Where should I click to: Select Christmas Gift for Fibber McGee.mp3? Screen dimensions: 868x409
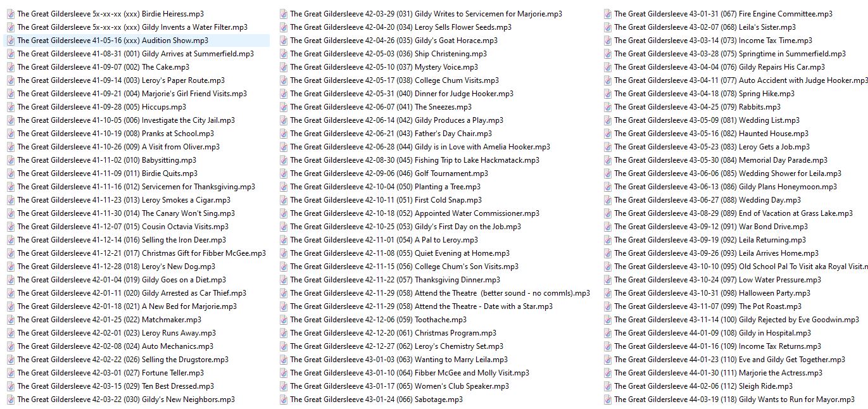[141, 253]
